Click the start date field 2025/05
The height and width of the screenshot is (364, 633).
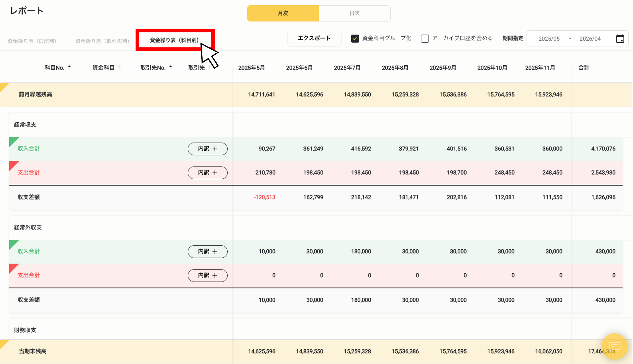pyautogui.click(x=549, y=39)
